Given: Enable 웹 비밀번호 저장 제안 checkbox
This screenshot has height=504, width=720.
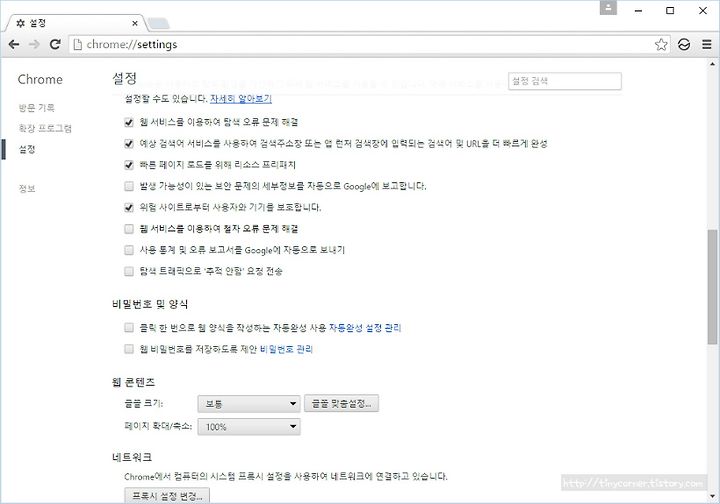Looking at the screenshot, I should [129, 349].
